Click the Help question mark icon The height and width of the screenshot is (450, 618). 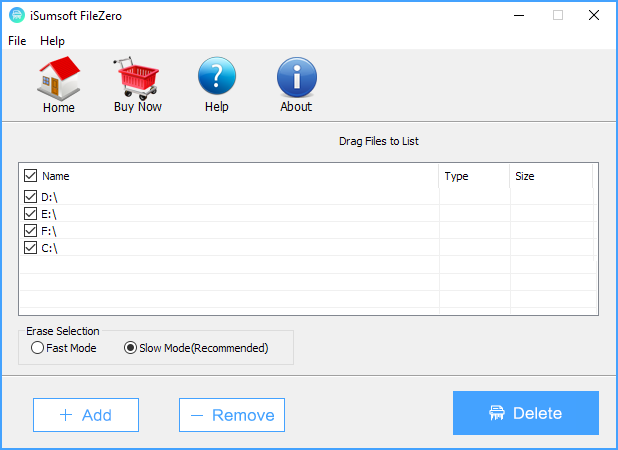click(217, 76)
